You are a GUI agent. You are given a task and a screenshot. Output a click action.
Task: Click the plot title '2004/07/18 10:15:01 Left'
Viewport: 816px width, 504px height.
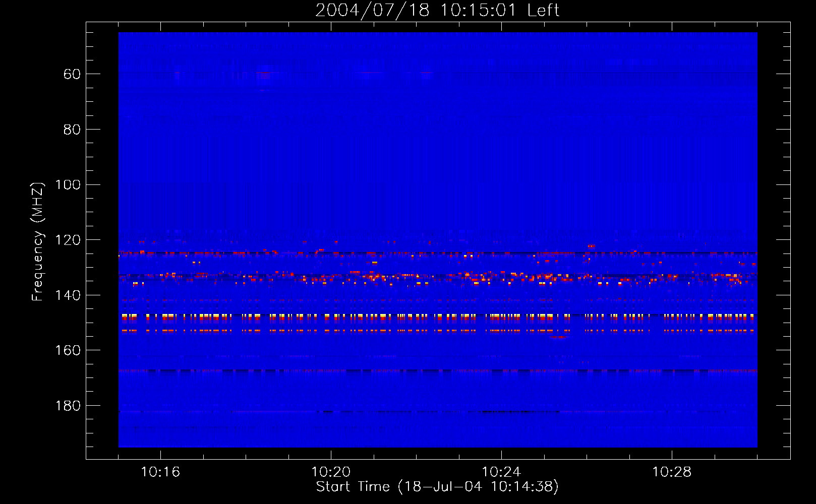437,10
